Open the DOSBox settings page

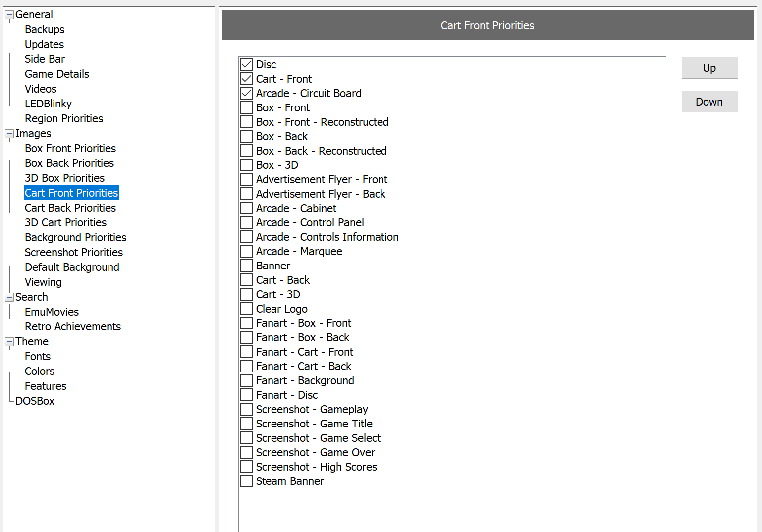pos(35,401)
